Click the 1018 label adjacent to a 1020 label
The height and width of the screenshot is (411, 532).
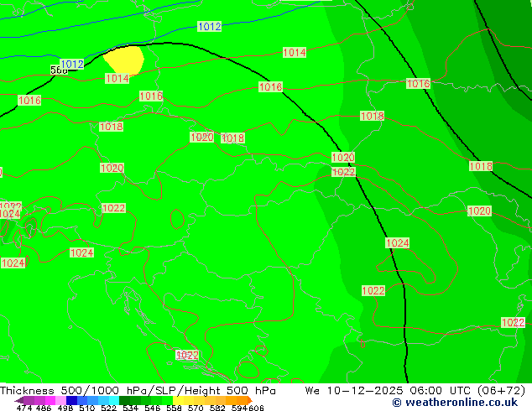click(232, 138)
